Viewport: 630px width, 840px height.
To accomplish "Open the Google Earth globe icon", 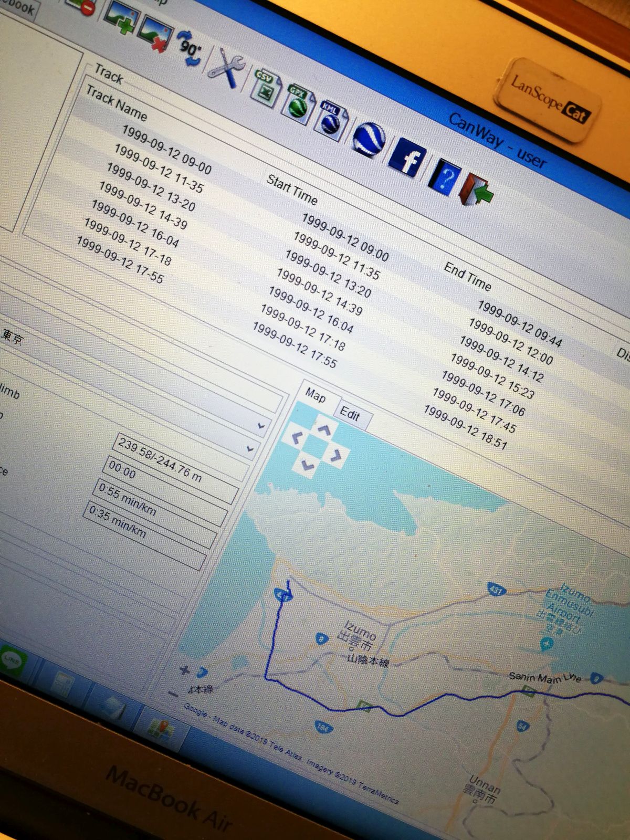I will click(x=369, y=140).
